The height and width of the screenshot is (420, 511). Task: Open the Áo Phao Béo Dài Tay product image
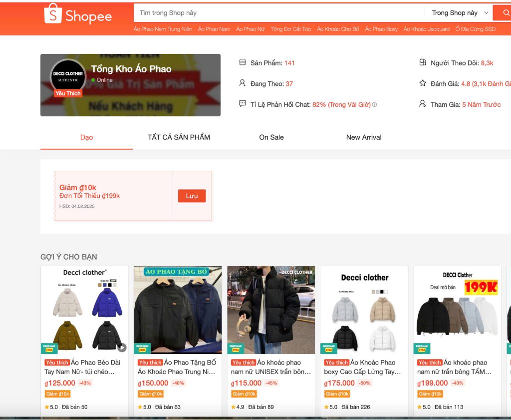(x=85, y=310)
